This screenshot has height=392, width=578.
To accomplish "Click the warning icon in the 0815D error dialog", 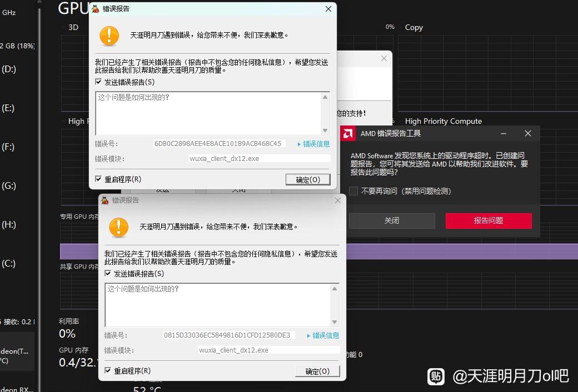I will (119, 227).
